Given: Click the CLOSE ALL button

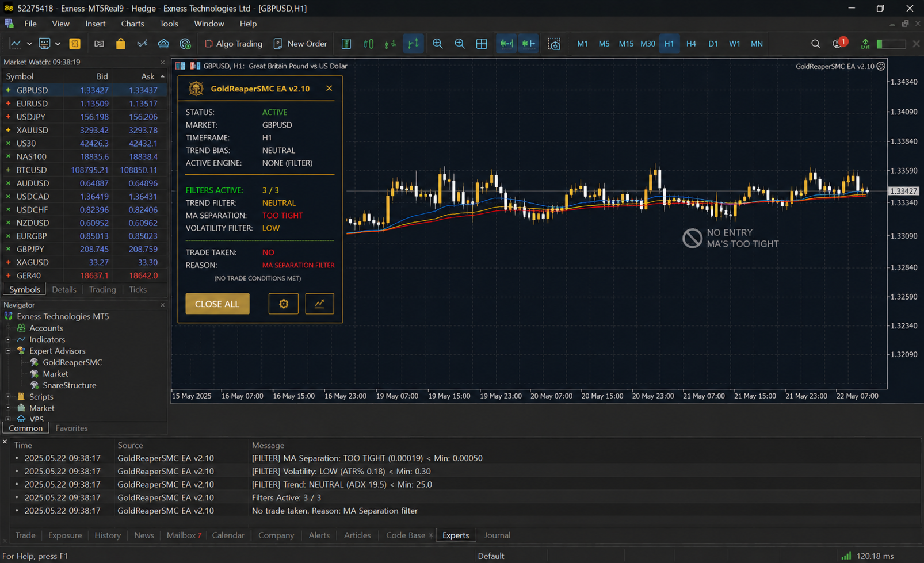Looking at the screenshot, I should [x=217, y=304].
